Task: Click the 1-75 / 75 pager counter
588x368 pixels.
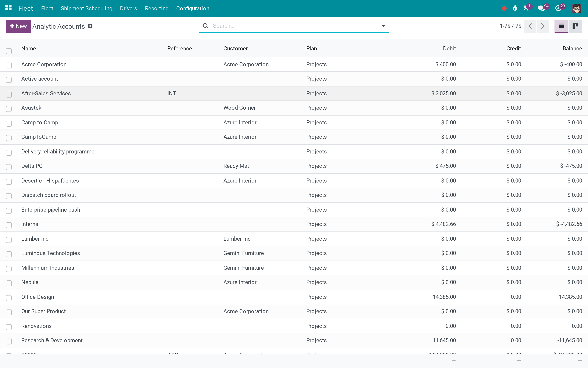Action: (x=510, y=26)
